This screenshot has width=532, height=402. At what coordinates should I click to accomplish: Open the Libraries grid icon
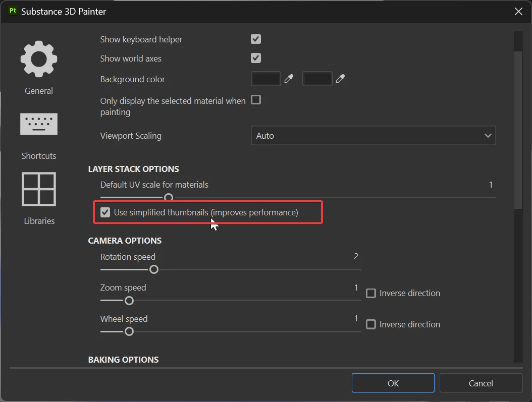pyautogui.click(x=39, y=189)
